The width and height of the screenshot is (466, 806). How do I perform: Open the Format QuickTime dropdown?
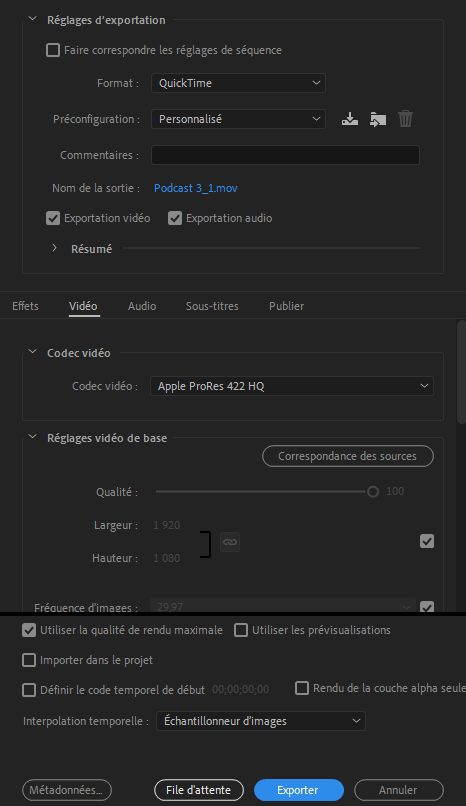tap(238, 83)
